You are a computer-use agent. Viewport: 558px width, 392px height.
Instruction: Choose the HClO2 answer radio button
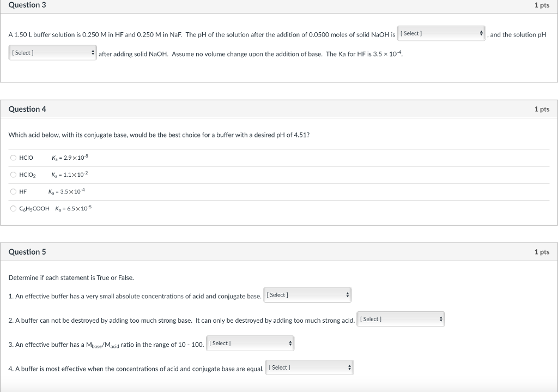click(x=14, y=174)
